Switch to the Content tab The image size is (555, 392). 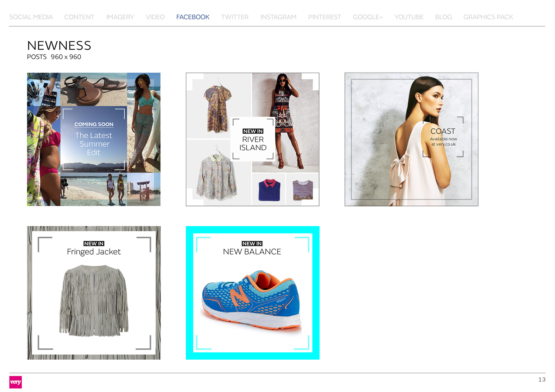tap(79, 17)
